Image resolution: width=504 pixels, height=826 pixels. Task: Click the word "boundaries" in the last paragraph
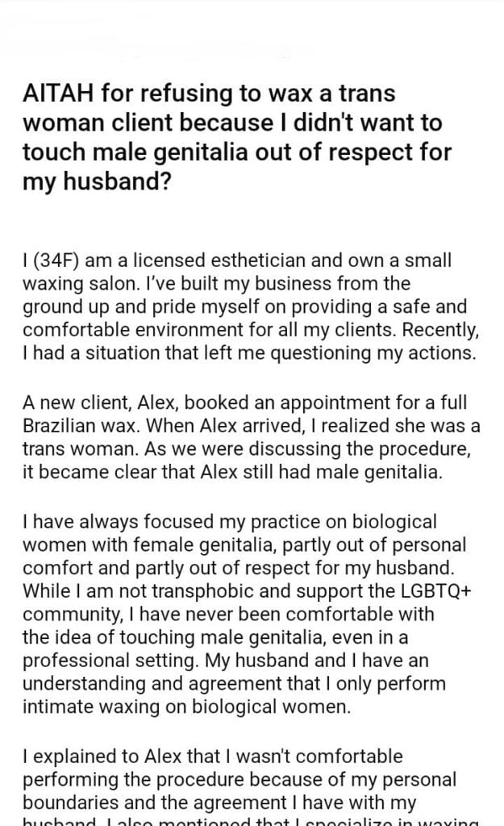point(63,803)
